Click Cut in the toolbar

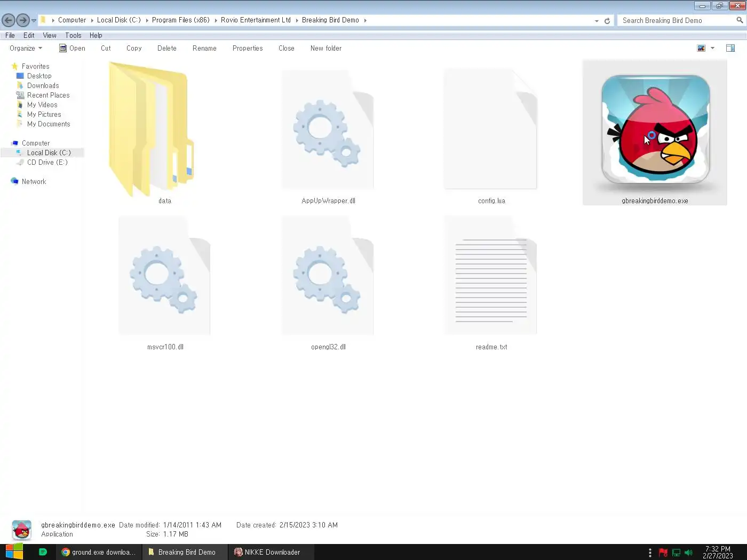pyautogui.click(x=106, y=48)
